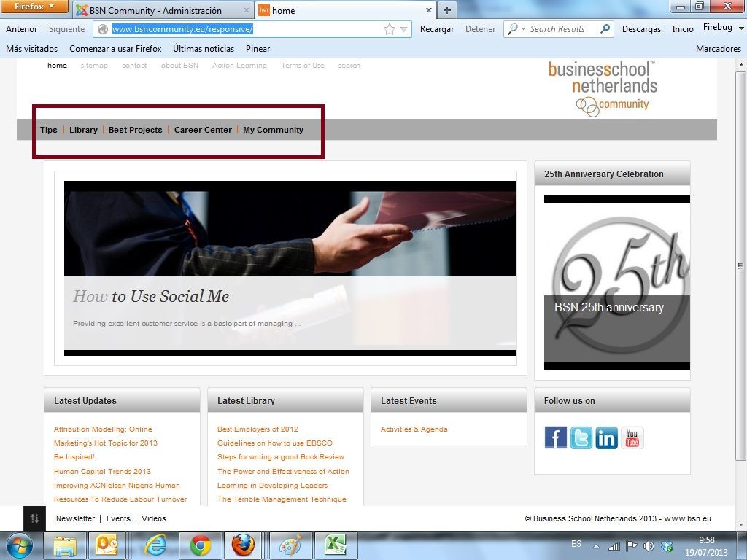Image resolution: width=747 pixels, height=560 pixels.
Task: Open the Newsletter footer link
Action: tap(75, 518)
